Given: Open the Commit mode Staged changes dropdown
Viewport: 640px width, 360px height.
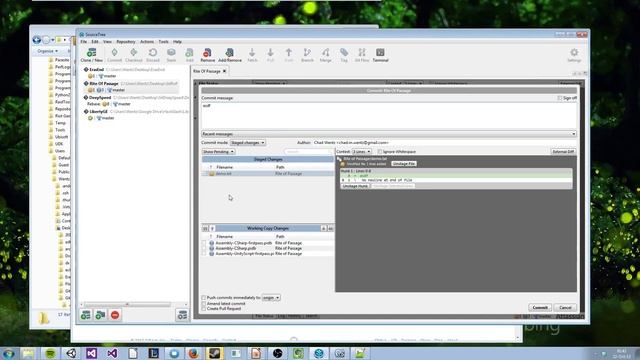Looking at the screenshot, I should (248, 142).
